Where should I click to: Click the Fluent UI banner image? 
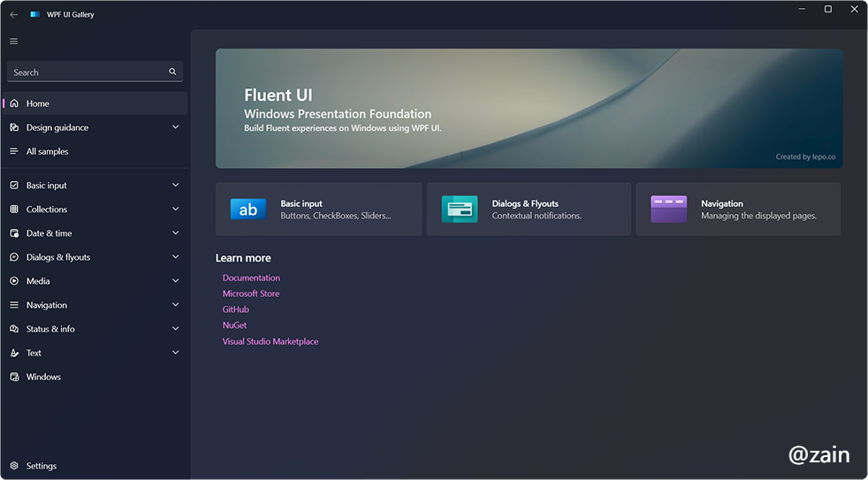529,109
